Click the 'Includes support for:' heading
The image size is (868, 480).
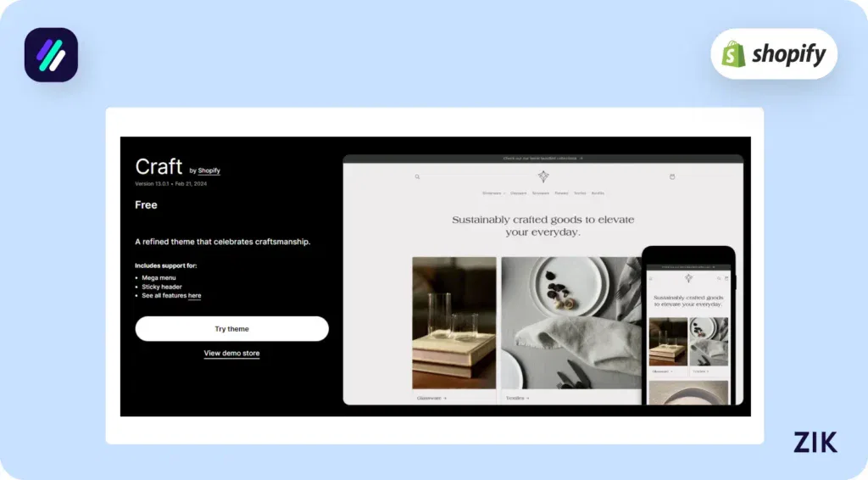[x=166, y=265]
